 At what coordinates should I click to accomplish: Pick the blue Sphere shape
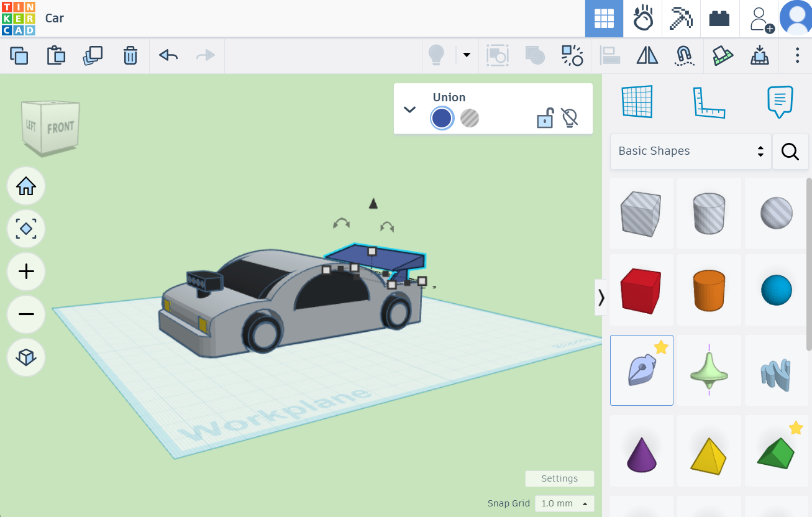776,291
